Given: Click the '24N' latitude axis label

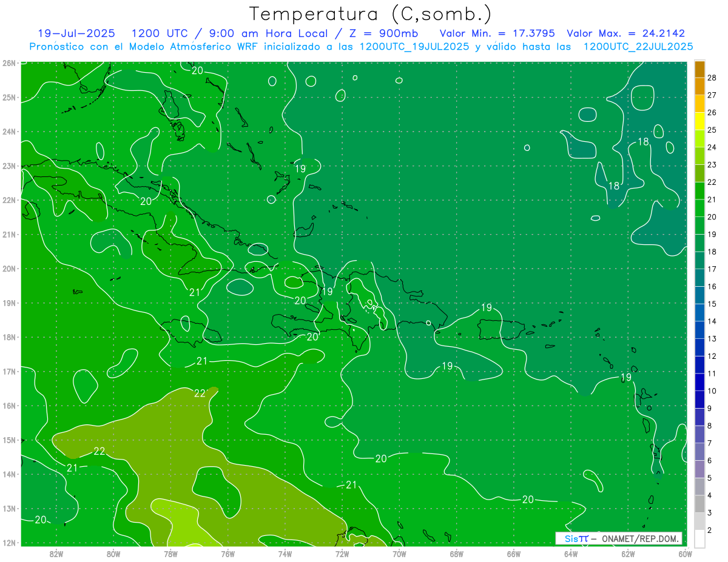Looking at the screenshot, I should (x=8, y=132).
